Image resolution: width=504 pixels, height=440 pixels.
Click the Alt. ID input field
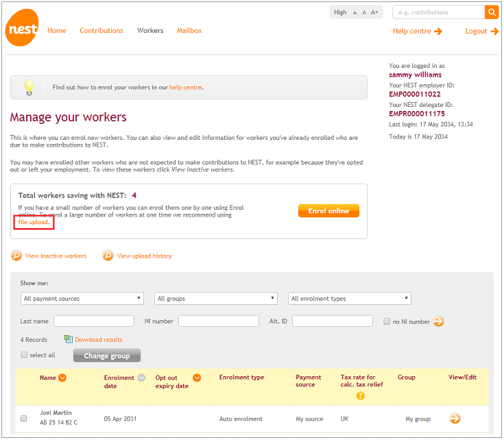click(333, 321)
